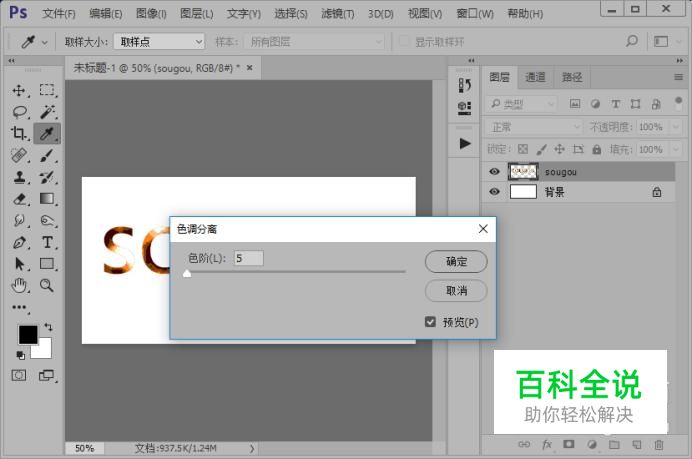Open the Sample Size dropdown
692x459 pixels.
pyautogui.click(x=159, y=41)
